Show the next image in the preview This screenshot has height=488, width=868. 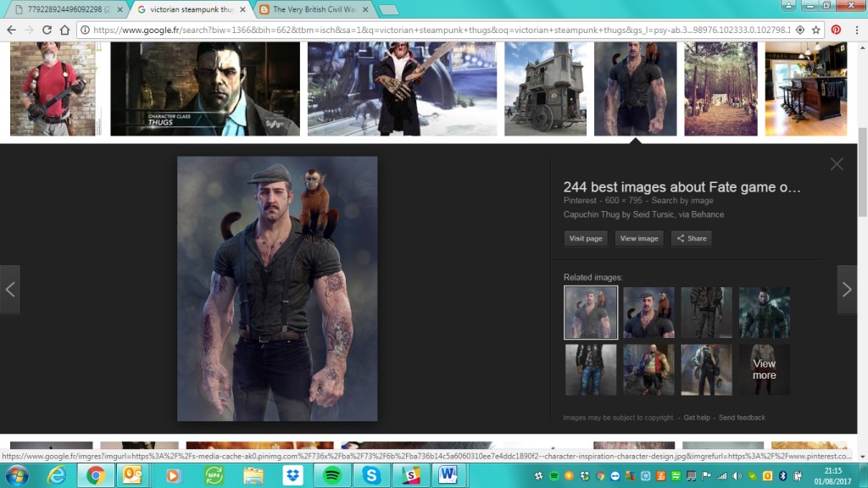(847, 290)
